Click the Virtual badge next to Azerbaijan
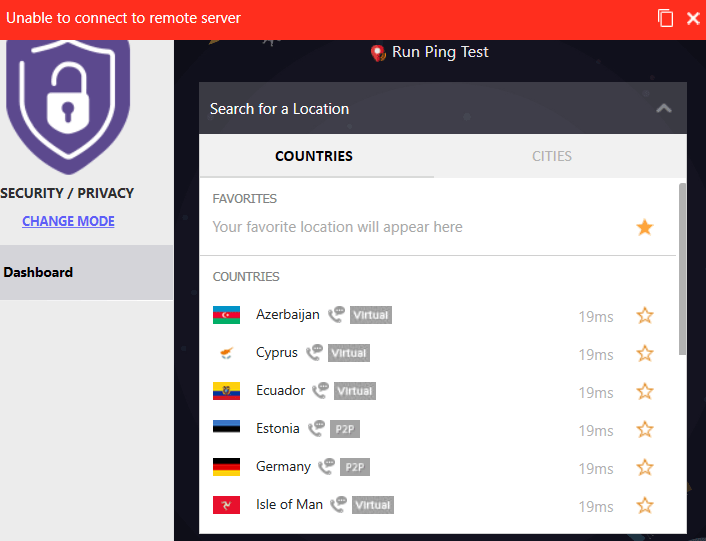 pos(371,315)
